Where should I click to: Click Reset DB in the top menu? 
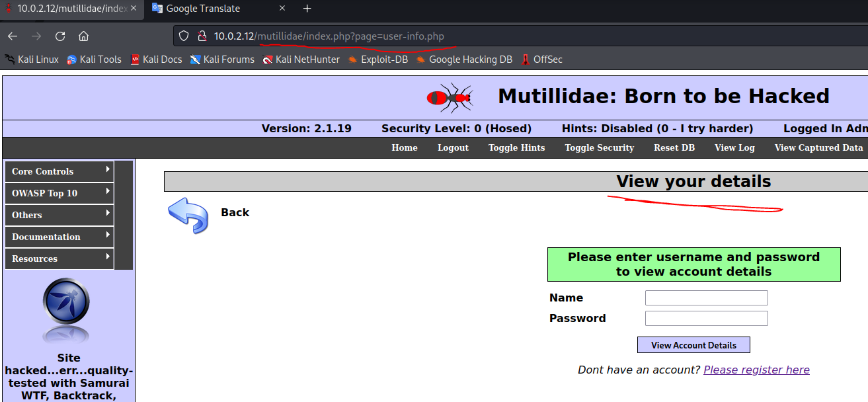click(674, 148)
